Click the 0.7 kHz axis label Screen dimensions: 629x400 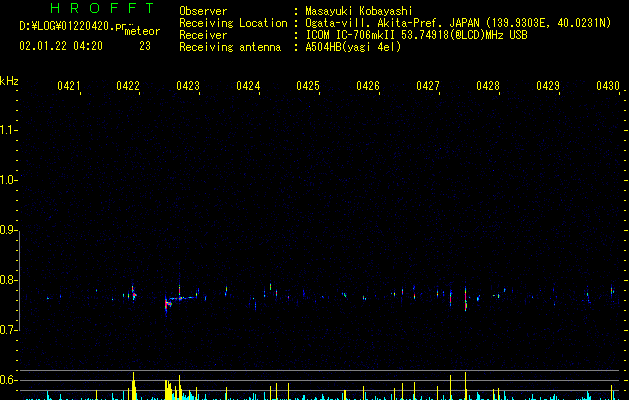point(8,330)
